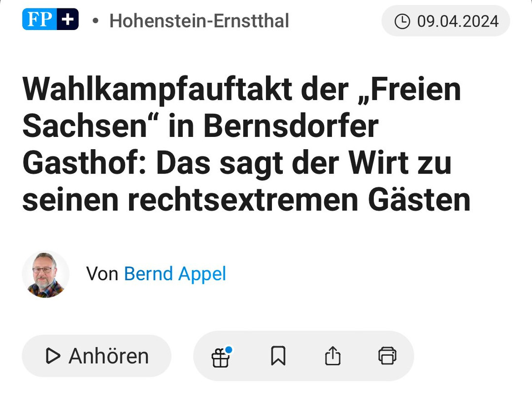Click the blue FP logo

39,20
